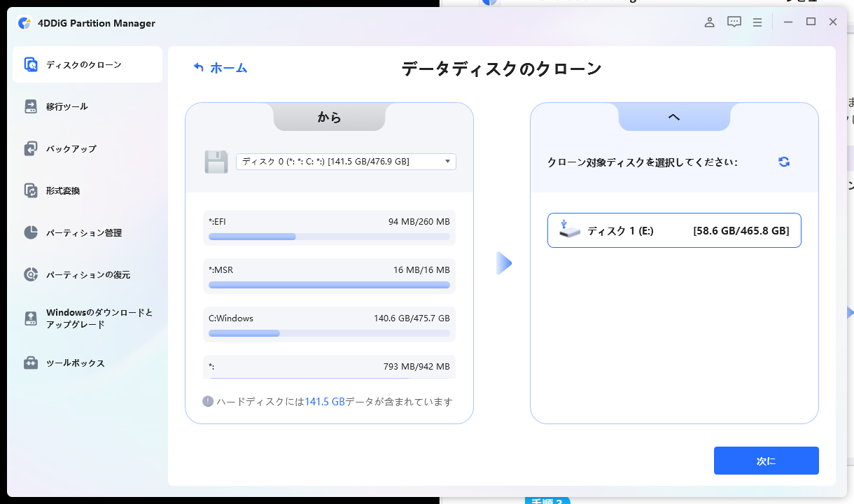The width and height of the screenshot is (854, 504).
Task: Click the 94 MB/260 MB size text
Action: pyautogui.click(x=419, y=222)
